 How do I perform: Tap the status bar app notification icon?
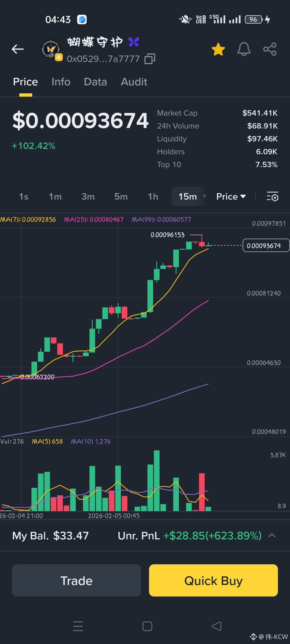(82, 19)
